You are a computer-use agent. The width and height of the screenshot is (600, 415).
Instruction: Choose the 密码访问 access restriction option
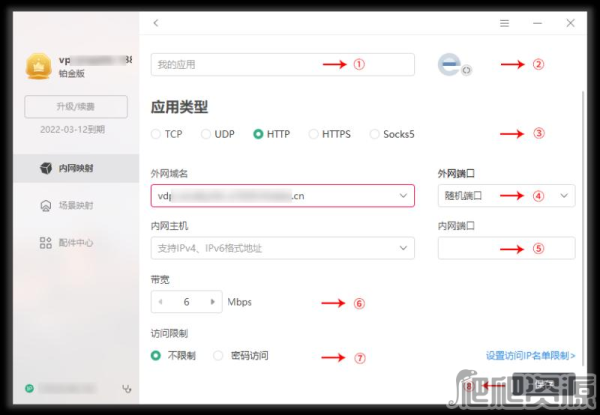(x=219, y=355)
